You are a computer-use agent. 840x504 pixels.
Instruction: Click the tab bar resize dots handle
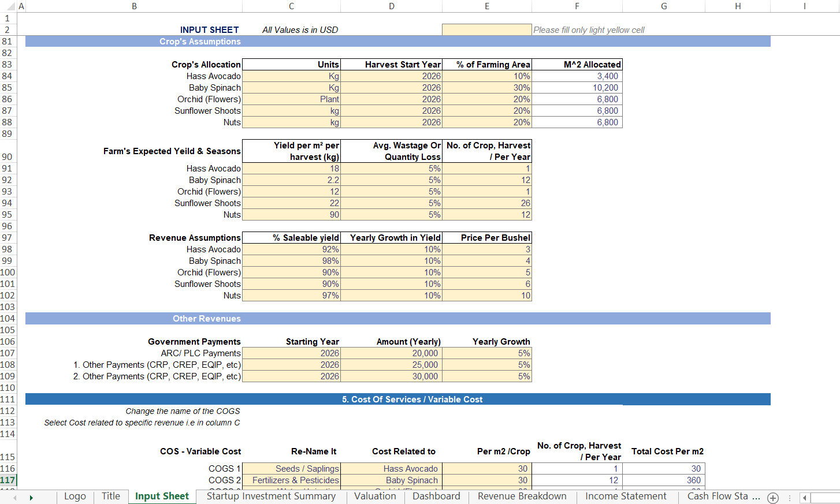point(789,498)
